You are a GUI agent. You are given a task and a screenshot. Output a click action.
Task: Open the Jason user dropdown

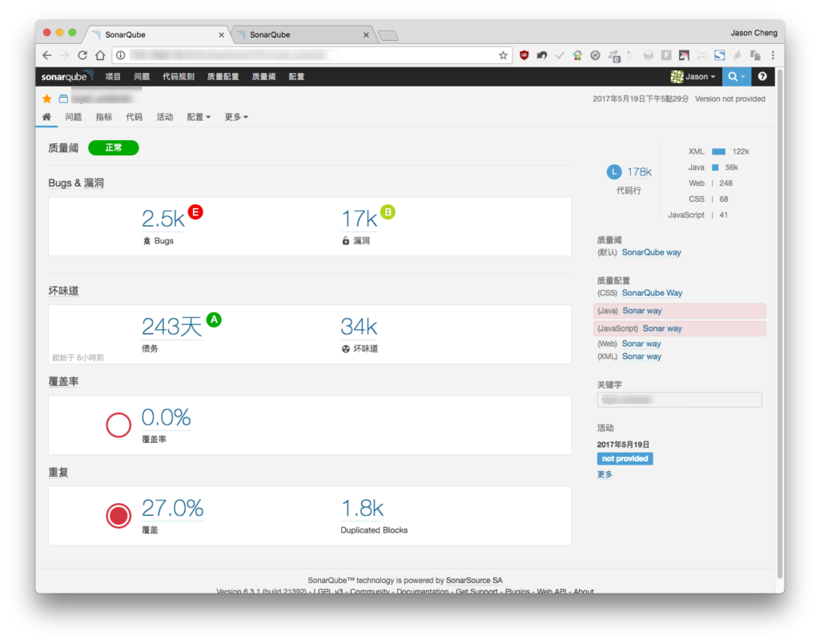(693, 76)
